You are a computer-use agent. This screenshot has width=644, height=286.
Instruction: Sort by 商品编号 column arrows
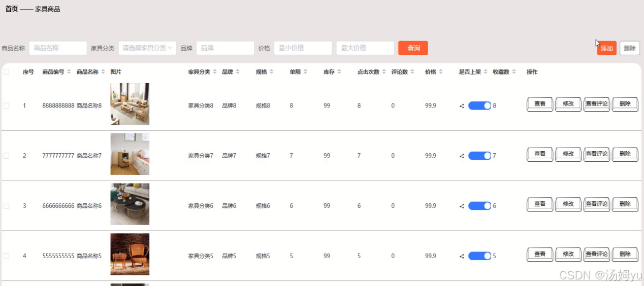(69, 72)
